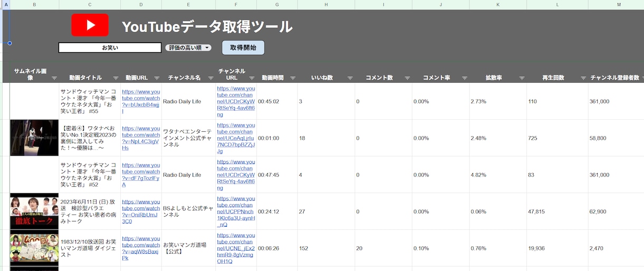Select column B header
This screenshot has height=271, width=644.
(34, 4)
